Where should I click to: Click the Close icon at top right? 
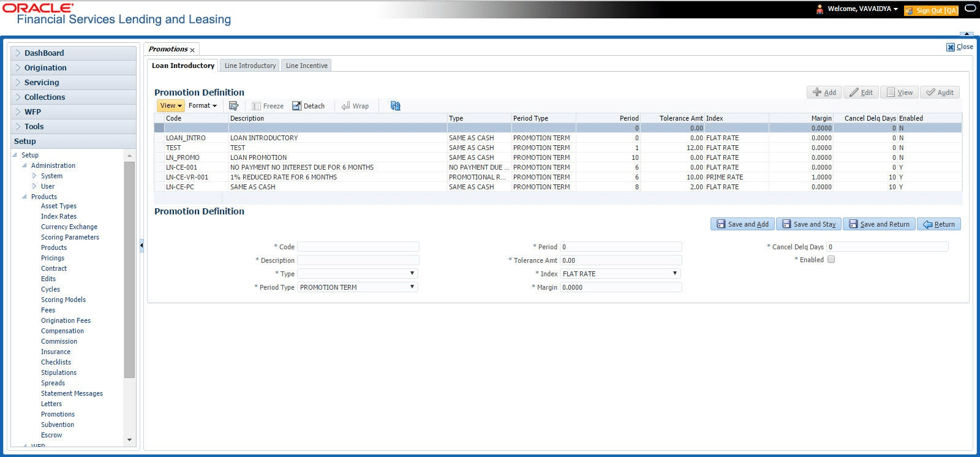point(951,47)
